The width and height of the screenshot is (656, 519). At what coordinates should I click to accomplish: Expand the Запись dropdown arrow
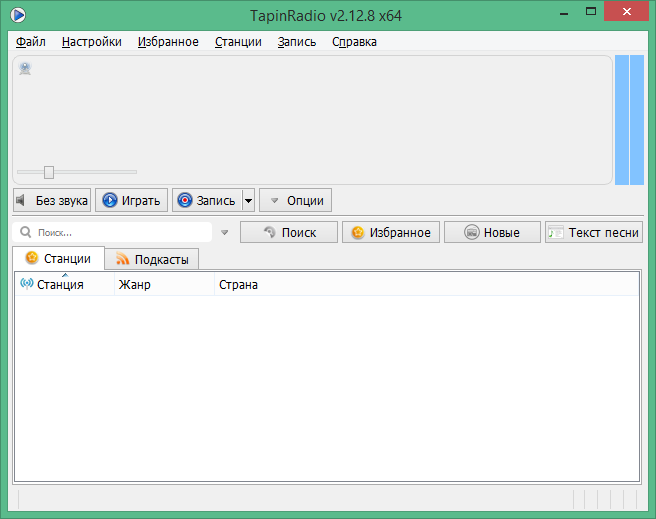(248, 200)
